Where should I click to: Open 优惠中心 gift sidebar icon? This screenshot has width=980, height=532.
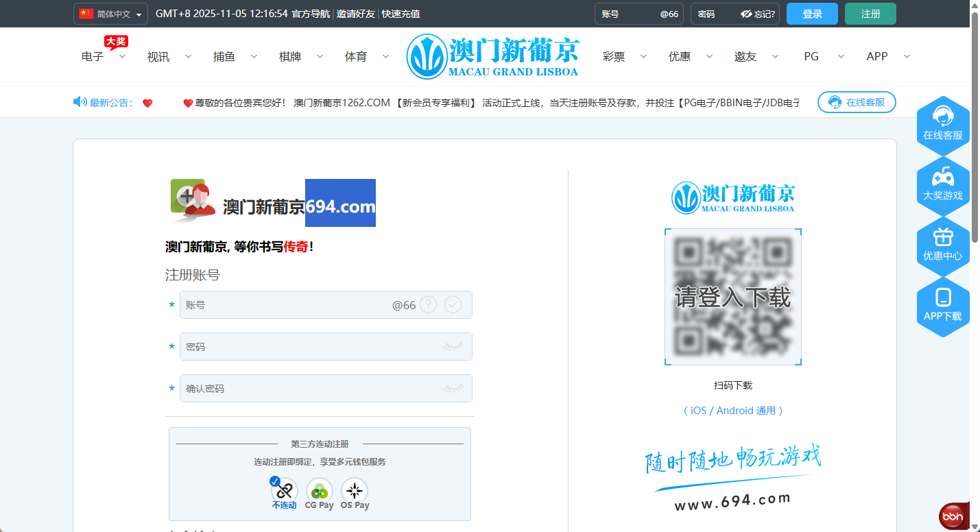(942, 244)
